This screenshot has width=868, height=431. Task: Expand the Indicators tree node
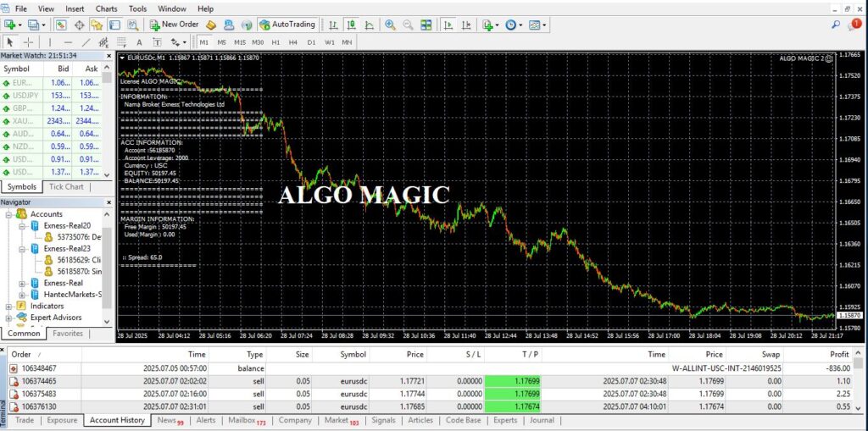9,306
